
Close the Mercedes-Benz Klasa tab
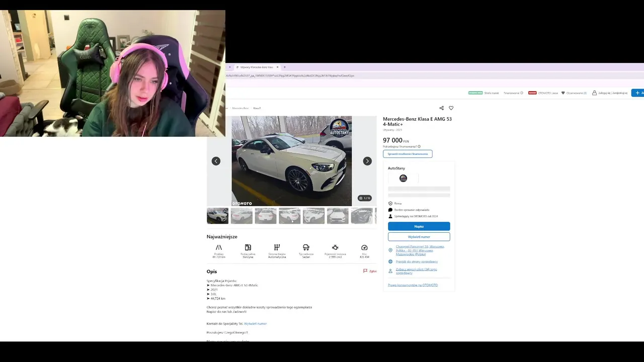277,67
